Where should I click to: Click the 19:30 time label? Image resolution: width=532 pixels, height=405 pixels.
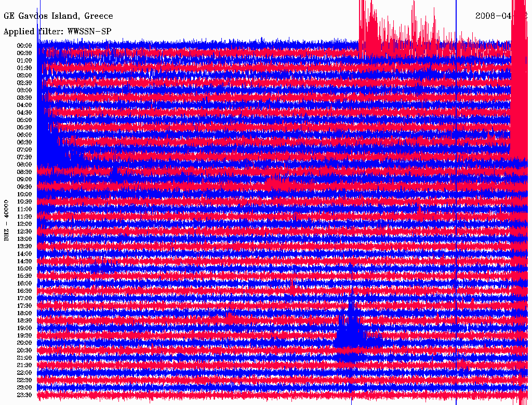click(x=24, y=335)
